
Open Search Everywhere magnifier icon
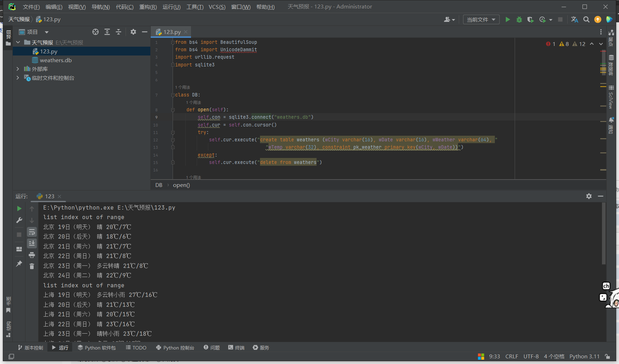(x=586, y=20)
